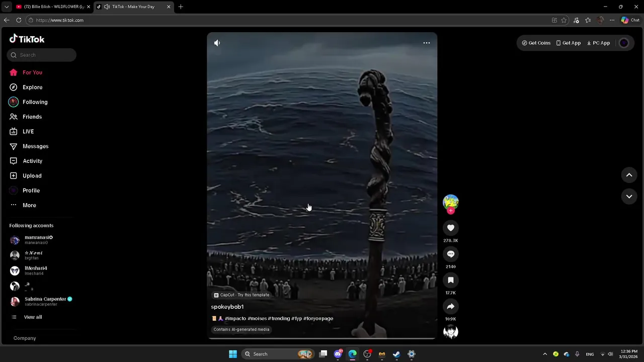Follow the creator via the red plus badge
644x362 pixels.
pos(451,211)
